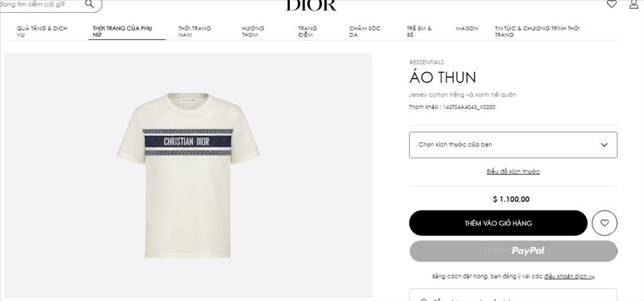Open the 'Chọn kích thước của bạn' dropdown

point(513,145)
